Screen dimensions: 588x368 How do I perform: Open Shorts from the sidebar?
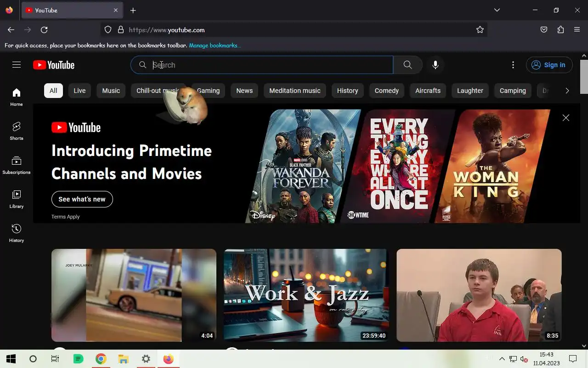(x=17, y=131)
